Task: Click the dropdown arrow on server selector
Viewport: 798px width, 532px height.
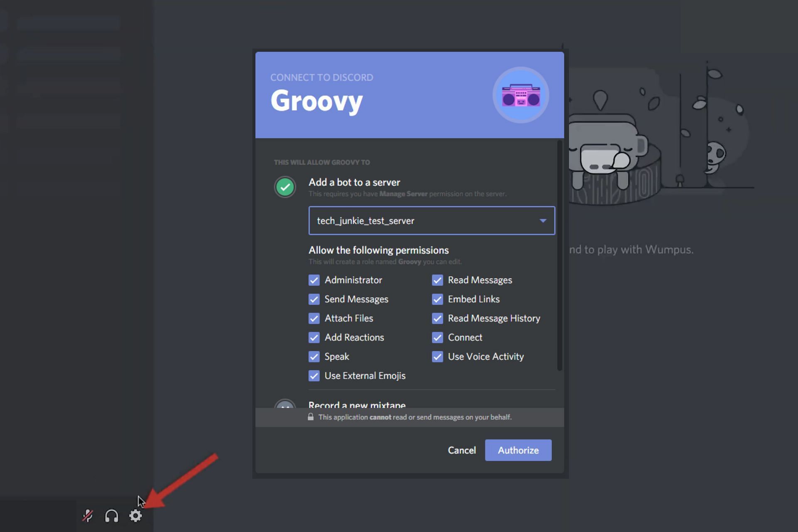Action: point(541,220)
